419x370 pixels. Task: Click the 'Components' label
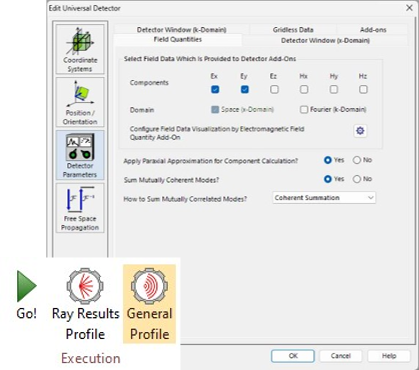coord(149,83)
